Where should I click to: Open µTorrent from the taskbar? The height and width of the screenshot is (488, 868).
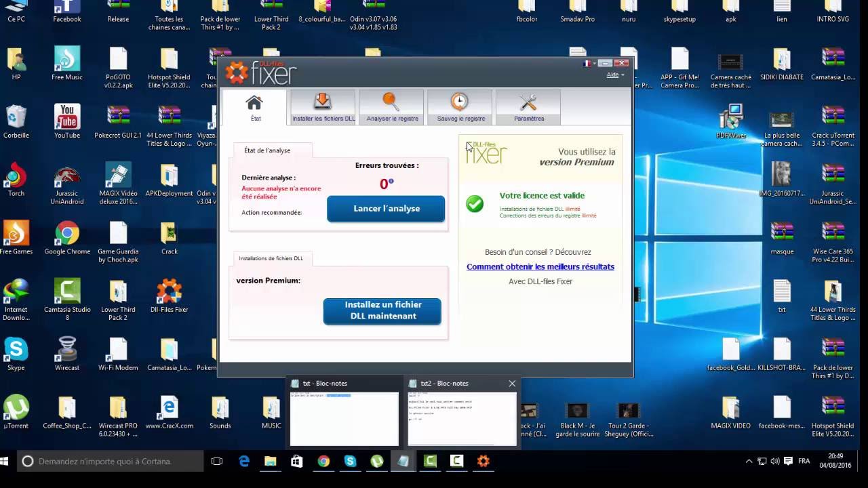pyautogui.click(x=376, y=461)
